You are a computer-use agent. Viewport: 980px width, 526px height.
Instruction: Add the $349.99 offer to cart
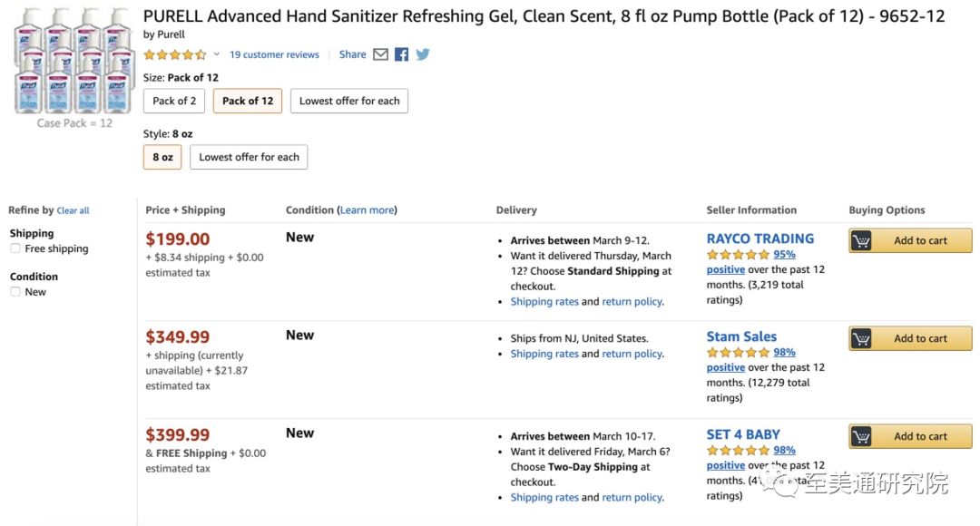pyautogui.click(x=910, y=338)
